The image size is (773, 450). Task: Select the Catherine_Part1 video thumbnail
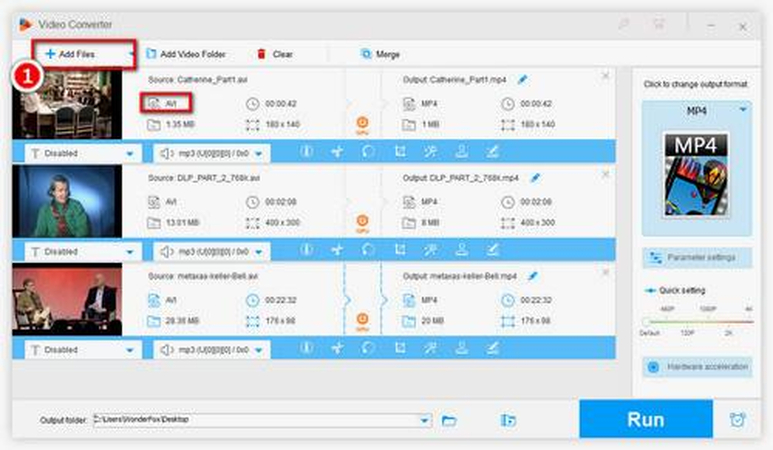coord(67,104)
